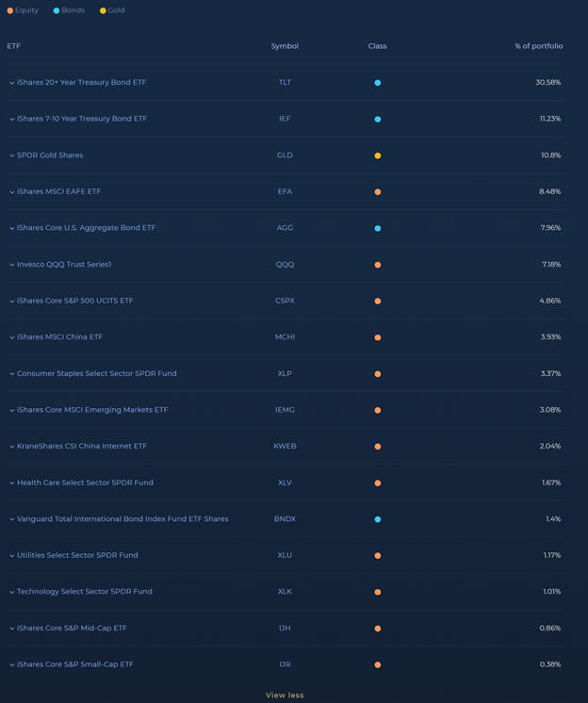The height and width of the screenshot is (703, 588).
Task: Click the orange equity dot for QQQ
Action: coord(378,265)
